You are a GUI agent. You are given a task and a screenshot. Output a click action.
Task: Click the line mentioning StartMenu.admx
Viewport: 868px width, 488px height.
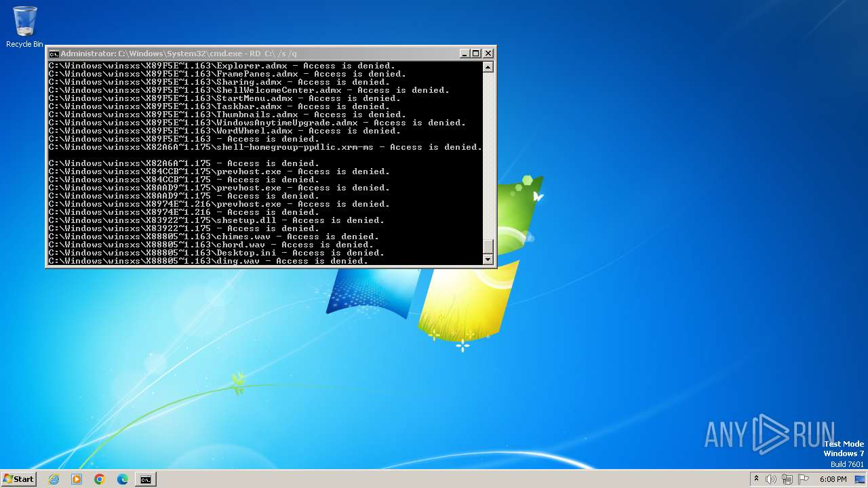(224, 98)
